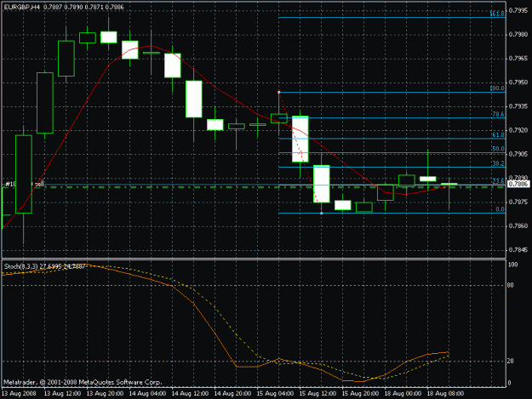Click the 14 Aug 04:00 time label
The image size is (532, 399).
click(x=147, y=394)
